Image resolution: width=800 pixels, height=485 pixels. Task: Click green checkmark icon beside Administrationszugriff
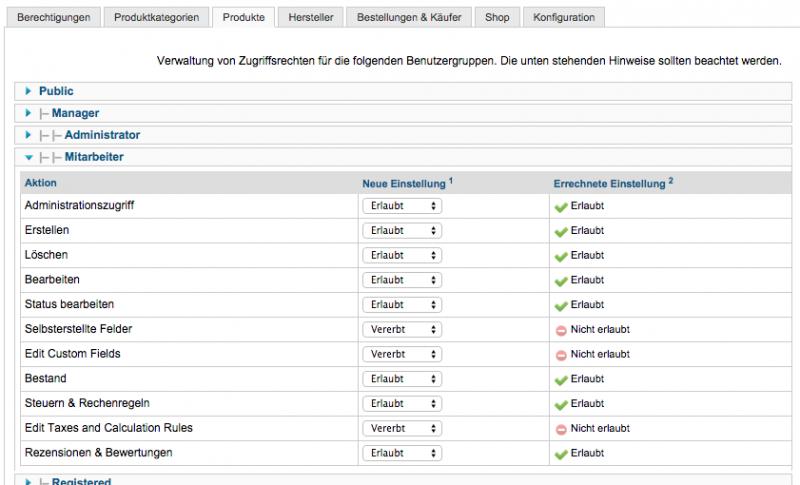pyautogui.click(x=560, y=206)
